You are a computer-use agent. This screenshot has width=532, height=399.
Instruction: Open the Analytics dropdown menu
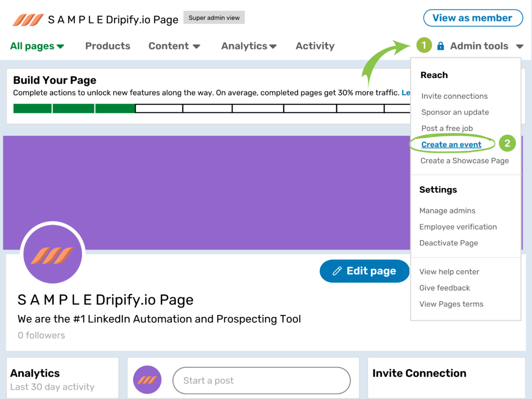(249, 46)
